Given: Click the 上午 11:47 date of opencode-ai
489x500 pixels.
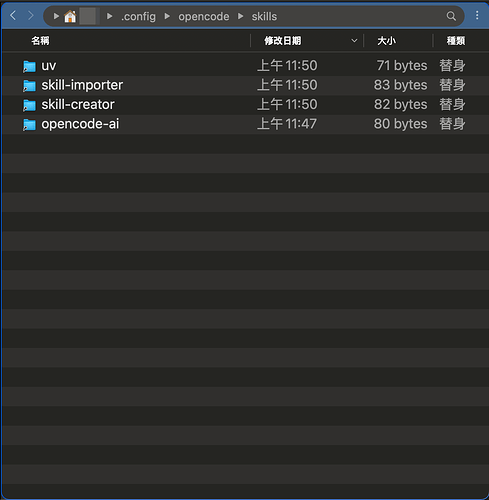Looking at the screenshot, I should coord(287,124).
